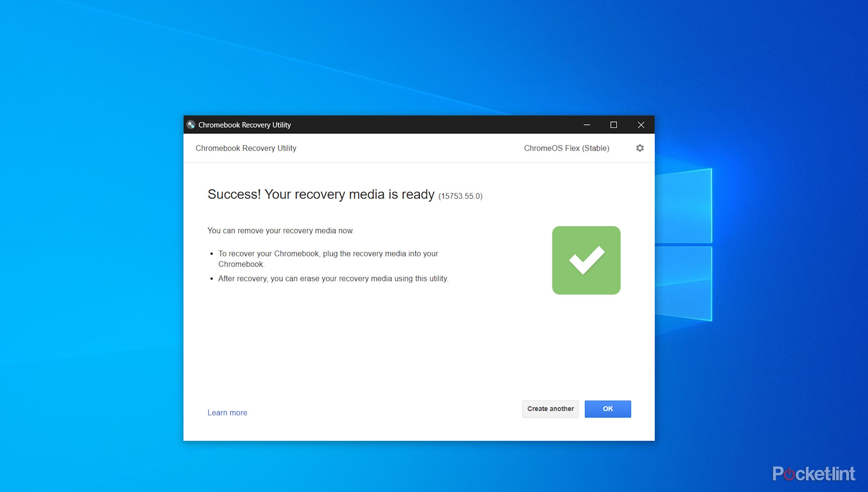Viewport: 868px width, 492px height.
Task: Close the Chromebook Recovery Utility window
Action: coord(641,125)
